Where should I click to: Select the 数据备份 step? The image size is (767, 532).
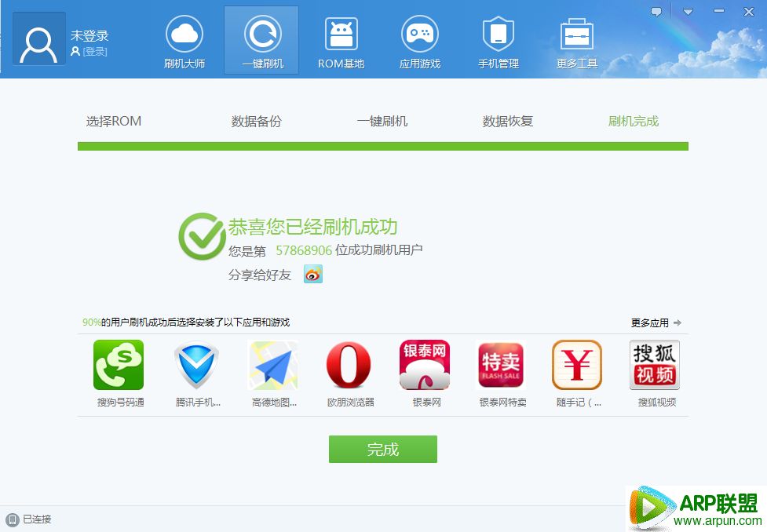[256, 121]
